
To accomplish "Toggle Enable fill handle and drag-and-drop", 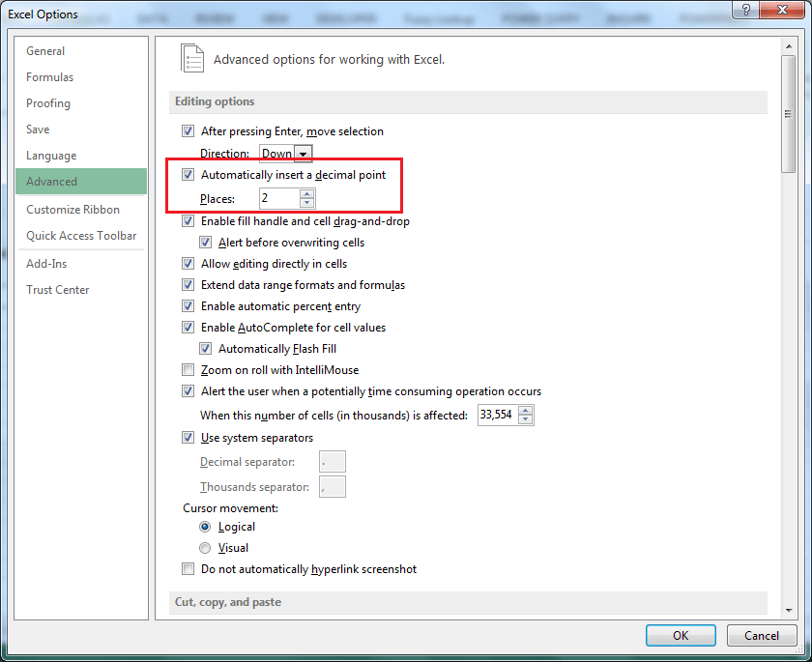I will point(188,221).
